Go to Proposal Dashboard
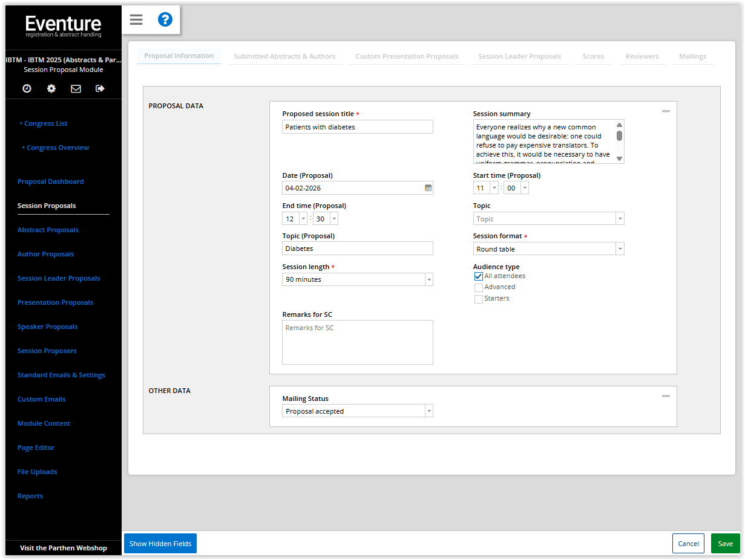Viewport: 745px width, 560px height. click(51, 181)
